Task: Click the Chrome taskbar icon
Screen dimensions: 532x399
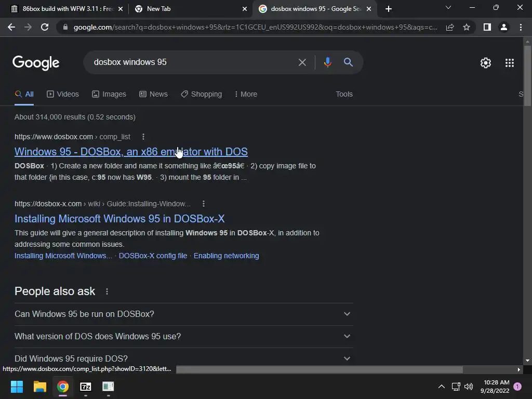Action: point(63,387)
